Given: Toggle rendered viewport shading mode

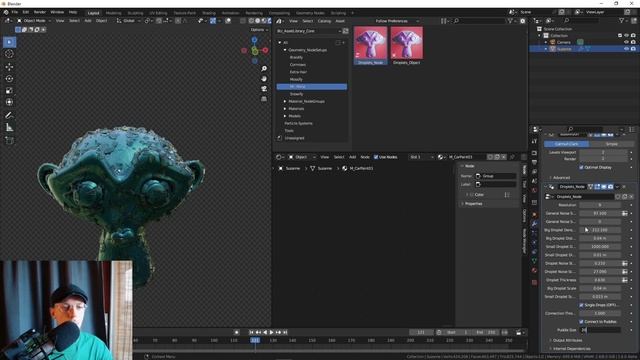Looking at the screenshot, I should tap(269, 21).
